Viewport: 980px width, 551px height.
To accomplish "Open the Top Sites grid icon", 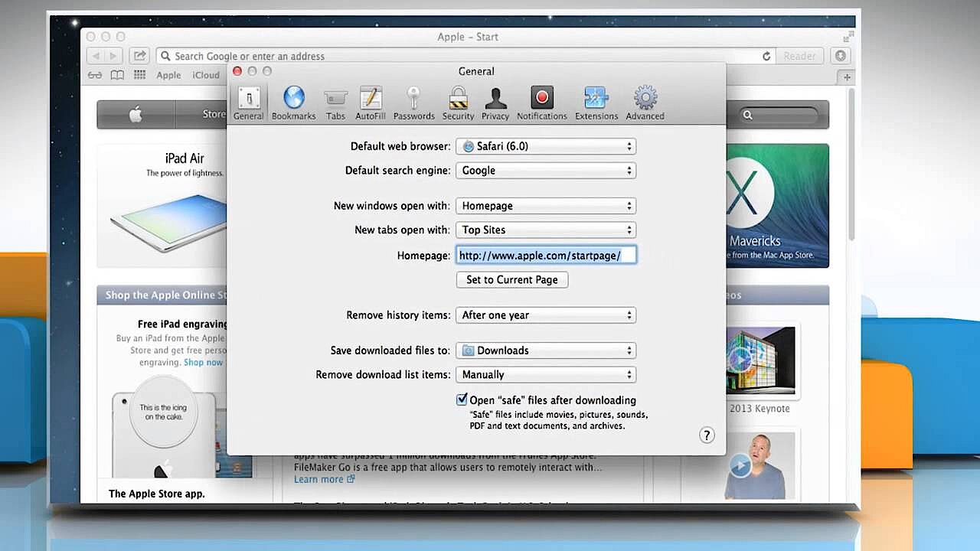I will coord(139,75).
